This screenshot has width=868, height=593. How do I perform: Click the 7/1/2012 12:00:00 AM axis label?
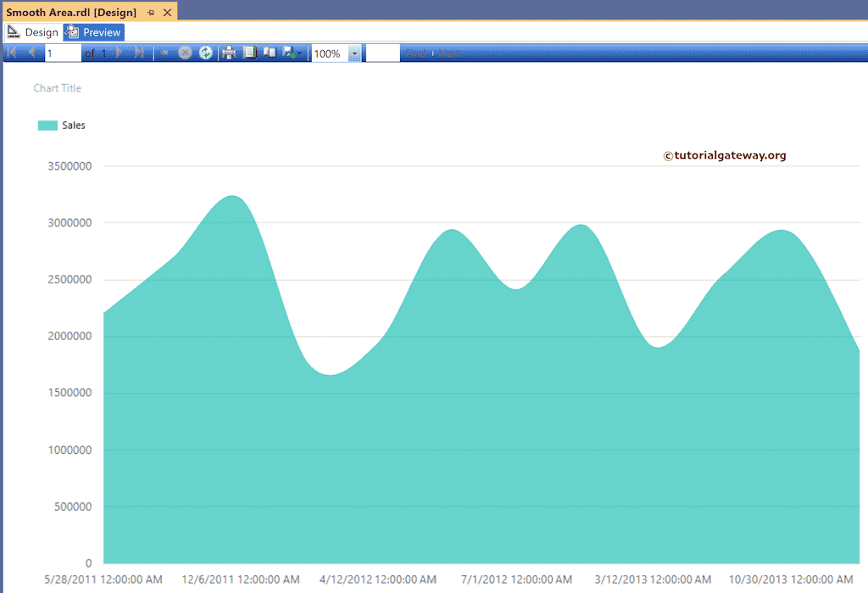516,579
